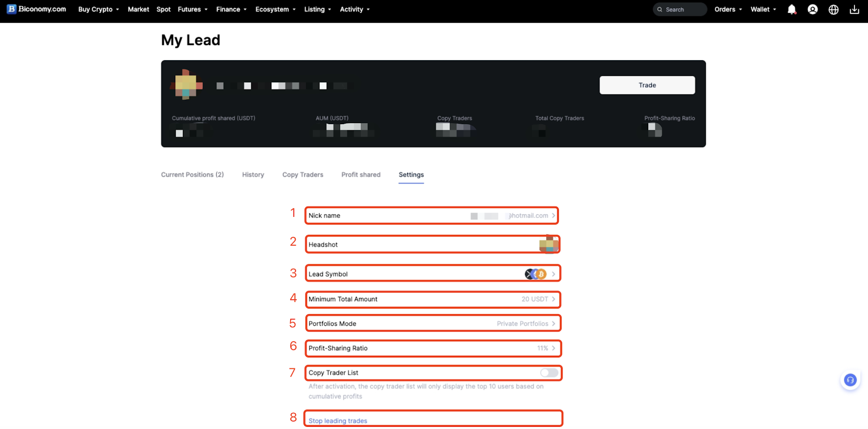The width and height of the screenshot is (868, 429).
Task: Click the globe language icon
Action: (x=833, y=9)
